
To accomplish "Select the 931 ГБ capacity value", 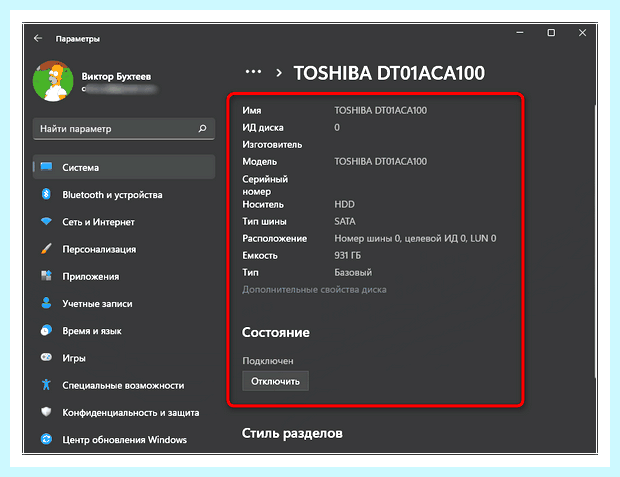I will click(x=348, y=256).
